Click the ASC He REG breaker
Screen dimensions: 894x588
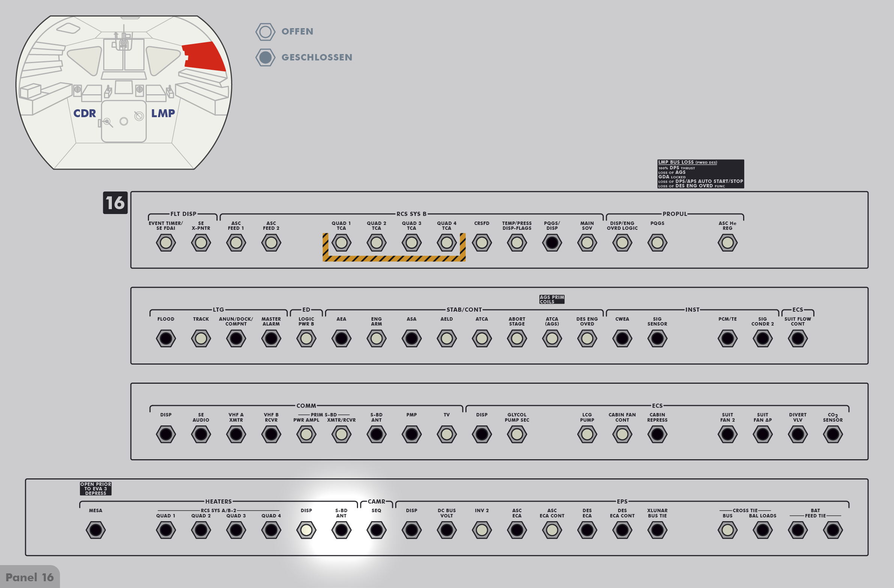click(x=727, y=243)
